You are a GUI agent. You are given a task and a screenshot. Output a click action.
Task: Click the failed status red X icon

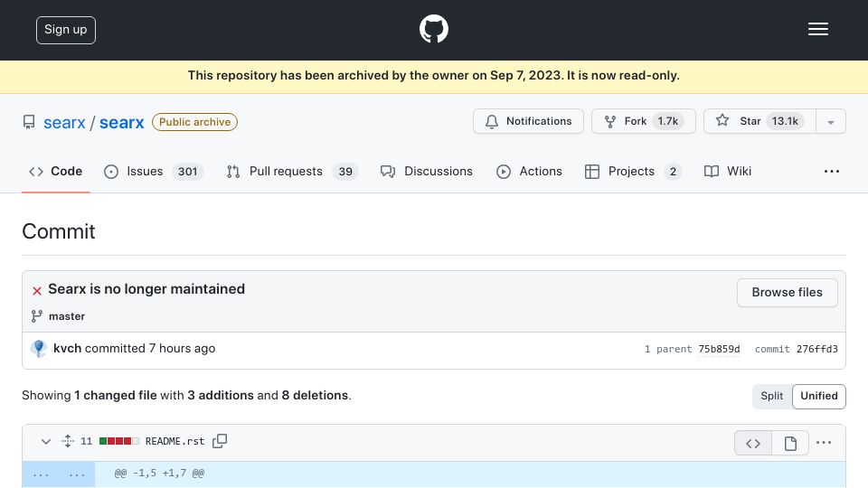tap(37, 290)
